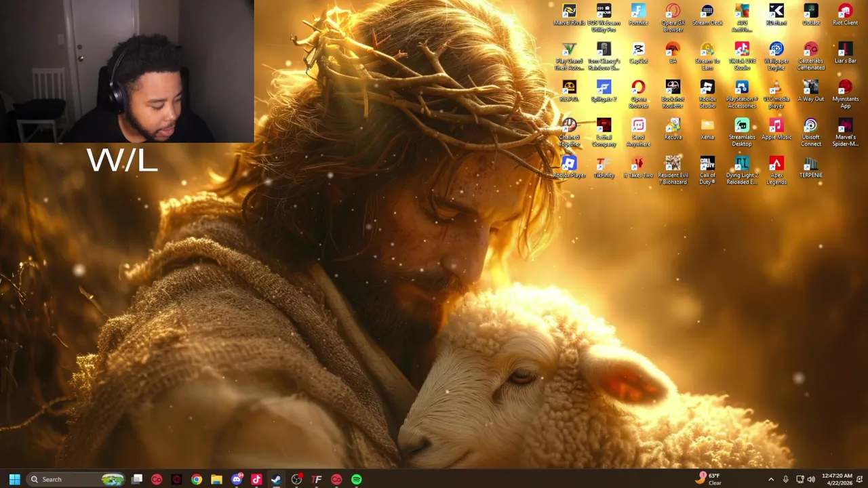Open the Windows Start menu
868x488 pixels.
14,479
